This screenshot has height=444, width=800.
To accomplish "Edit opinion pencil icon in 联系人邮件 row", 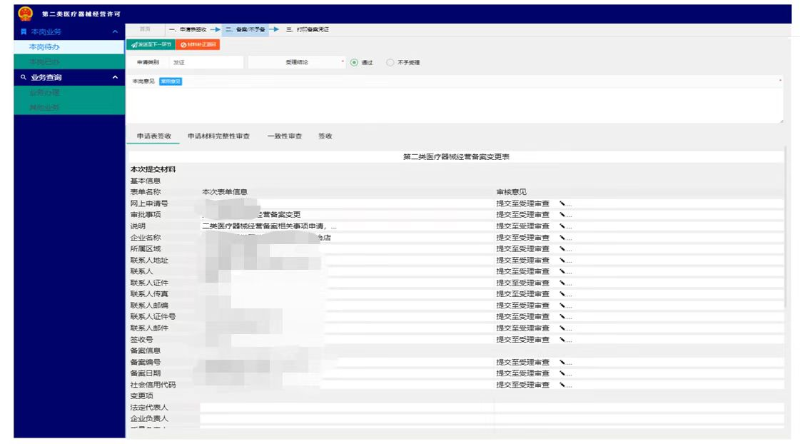I will coord(562,328).
